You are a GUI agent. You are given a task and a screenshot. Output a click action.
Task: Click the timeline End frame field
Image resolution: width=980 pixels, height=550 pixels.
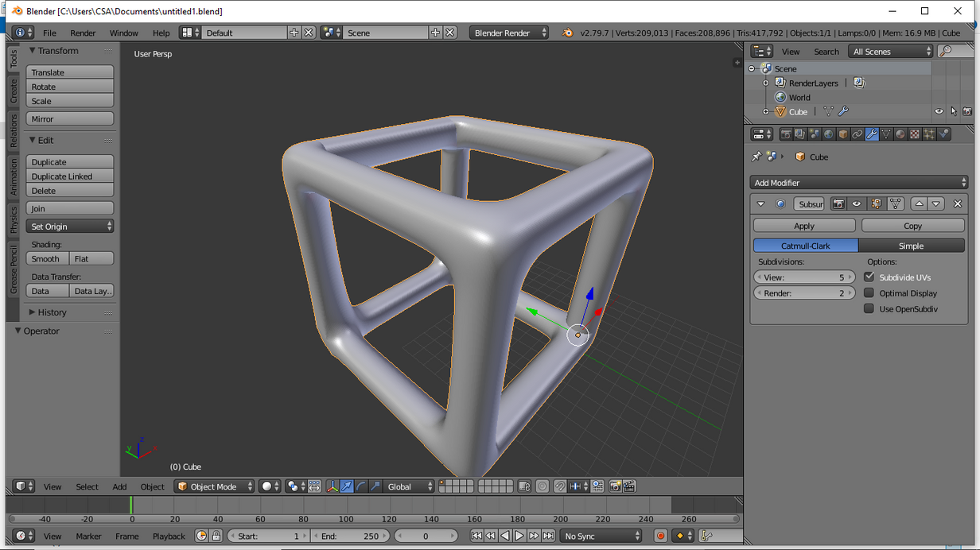(350, 536)
